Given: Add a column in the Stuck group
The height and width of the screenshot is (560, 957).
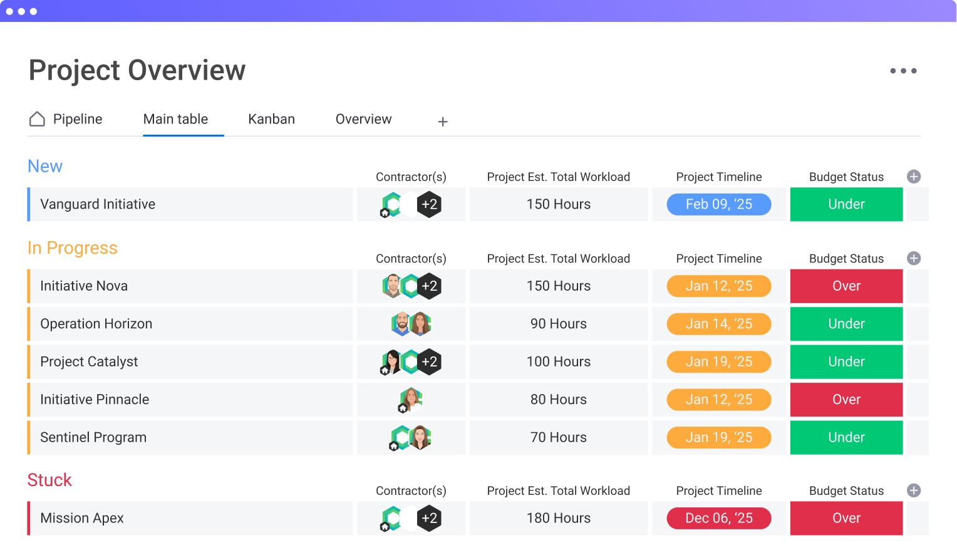Looking at the screenshot, I should click(x=914, y=490).
